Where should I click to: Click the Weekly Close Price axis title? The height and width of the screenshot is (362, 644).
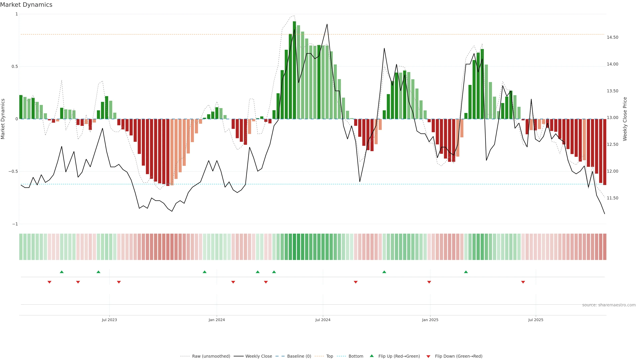tap(625, 119)
